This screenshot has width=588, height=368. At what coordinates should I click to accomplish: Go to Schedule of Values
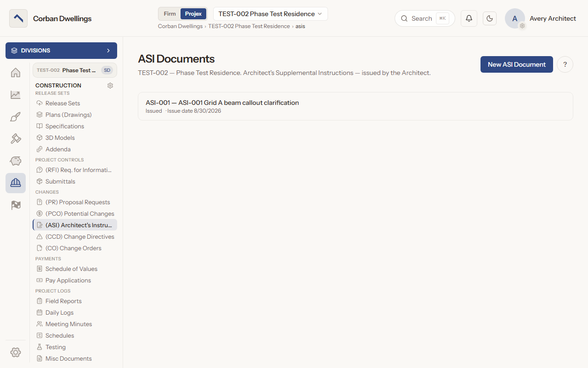click(75, 269)
